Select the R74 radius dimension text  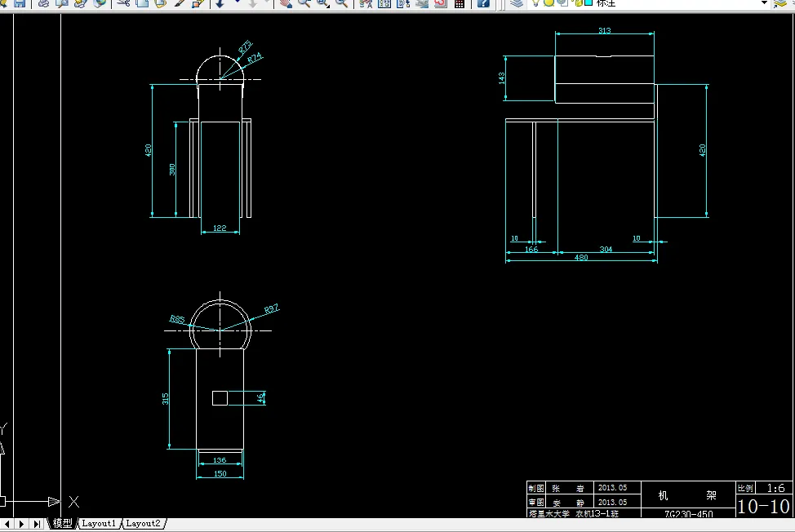coord(255,58)
